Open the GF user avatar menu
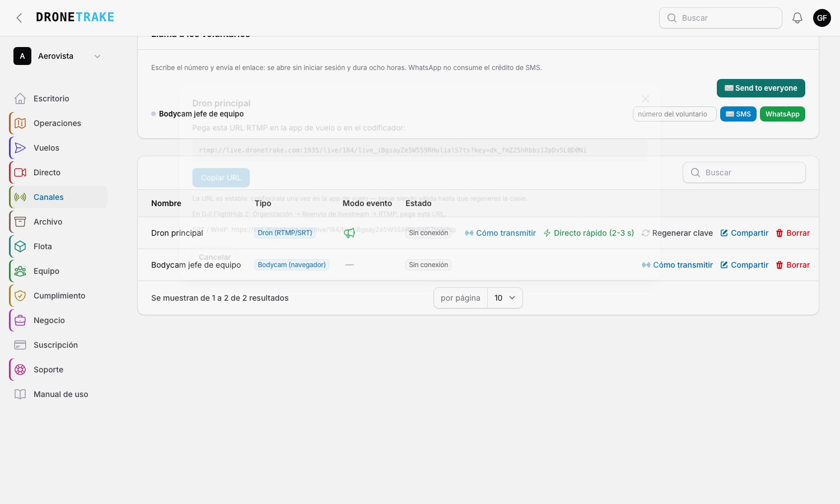840x504 pixels. 822,18
